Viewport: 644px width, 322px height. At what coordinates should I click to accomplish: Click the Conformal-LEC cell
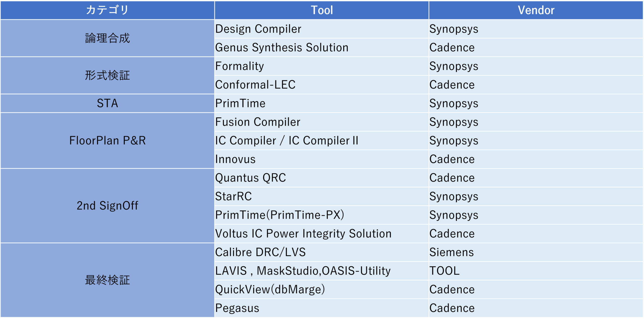(x=322, y=85)
